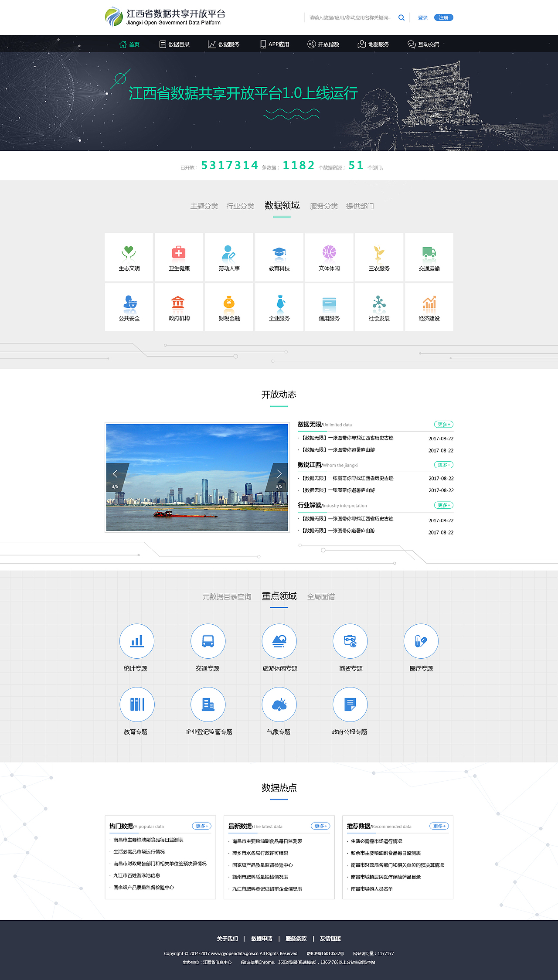Screen dimensions: 558x980
Task: Click 更多+ next to 行业解读
Action: tap(444, 505)
